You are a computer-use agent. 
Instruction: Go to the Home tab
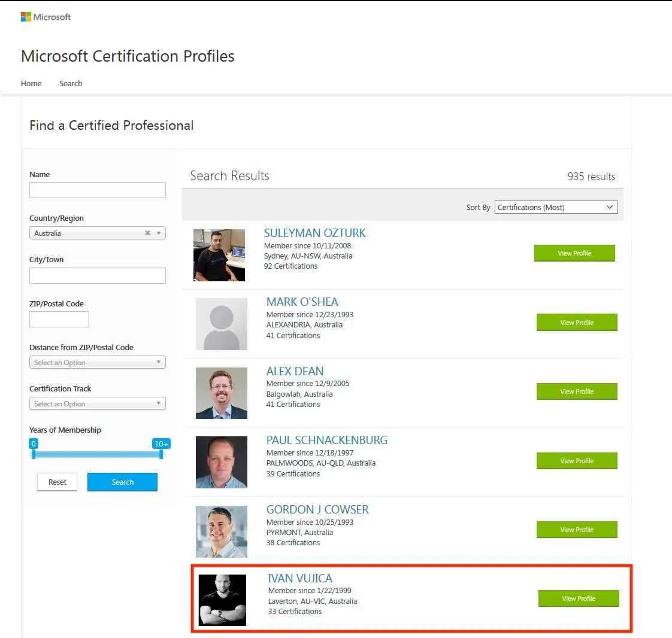(x=31, y=84)
